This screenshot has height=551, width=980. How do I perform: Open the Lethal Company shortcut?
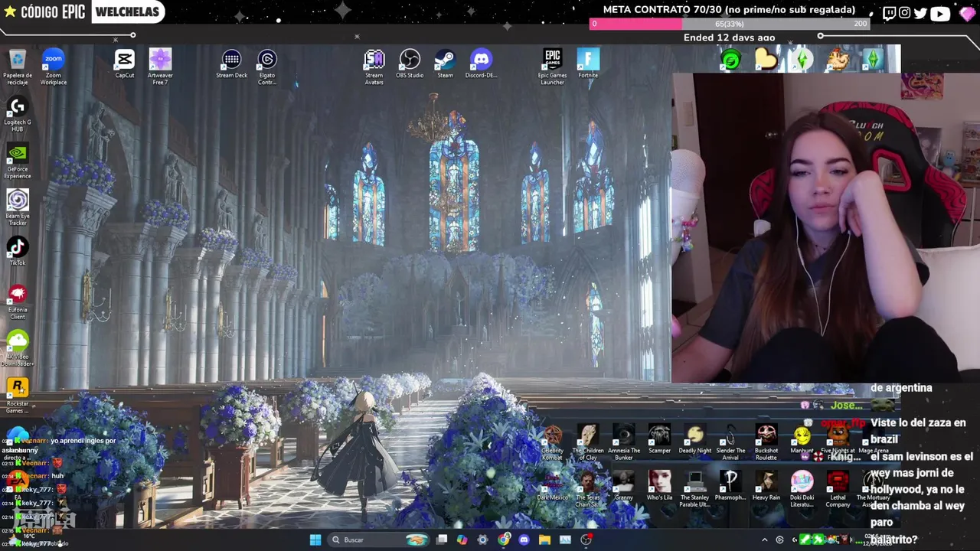coord(838,489)
